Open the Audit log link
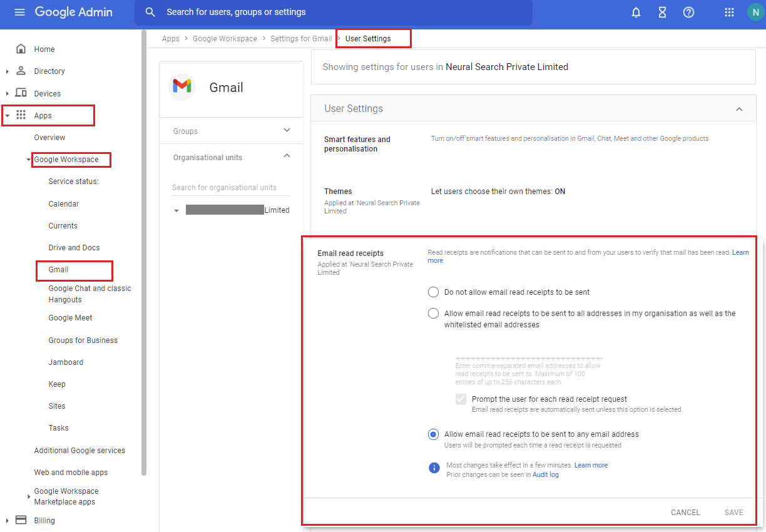 coord(545,475)
